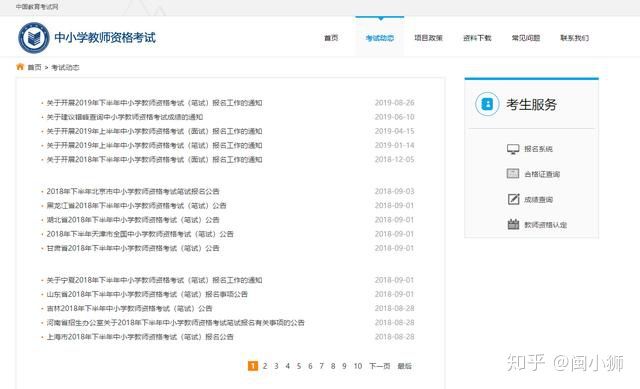
Task: Open the 首页 navigation tab
Action: (331, 38)
